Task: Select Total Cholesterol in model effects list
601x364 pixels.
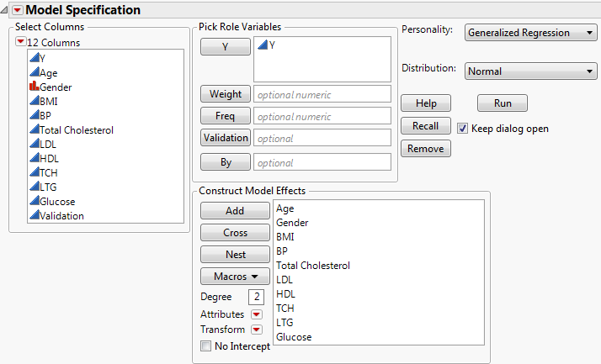Action: [x=312, y=265]
